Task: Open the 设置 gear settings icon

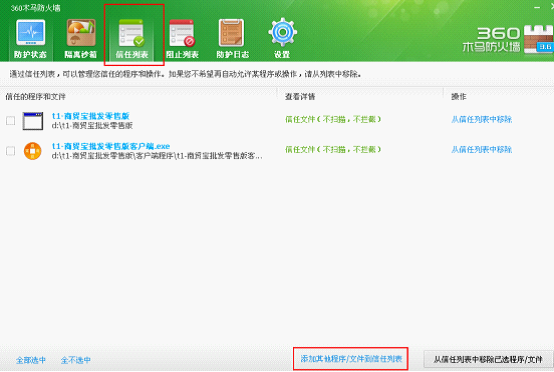Action: [x=282, y=39]
